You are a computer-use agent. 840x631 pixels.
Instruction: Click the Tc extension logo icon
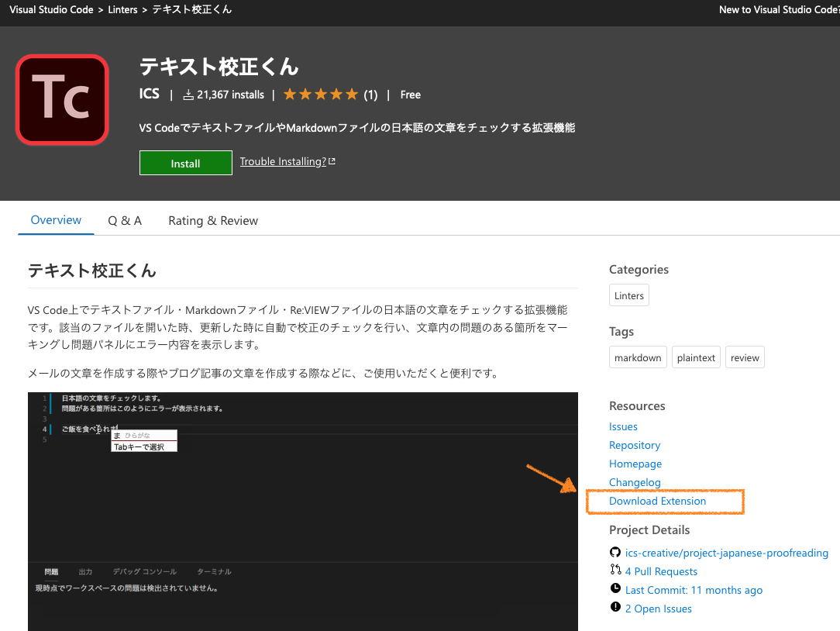click(63, 100)
